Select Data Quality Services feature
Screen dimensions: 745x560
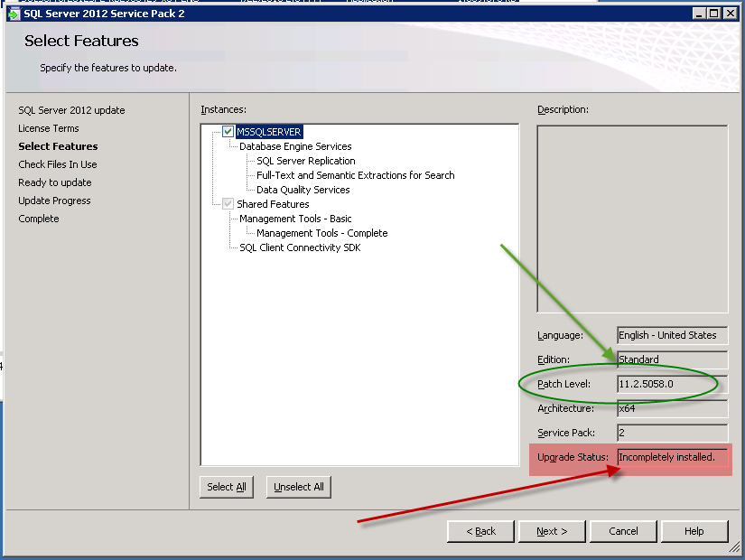(x=303, y=190)
